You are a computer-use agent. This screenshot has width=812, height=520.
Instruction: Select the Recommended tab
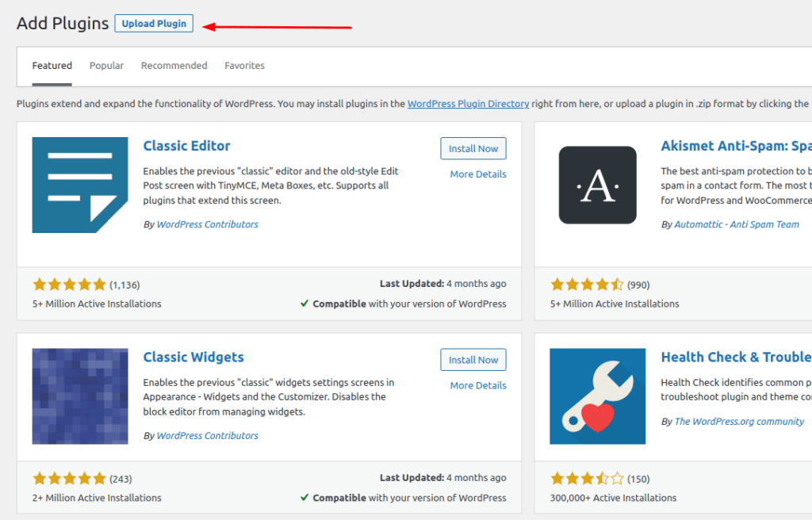click(174, 66)
